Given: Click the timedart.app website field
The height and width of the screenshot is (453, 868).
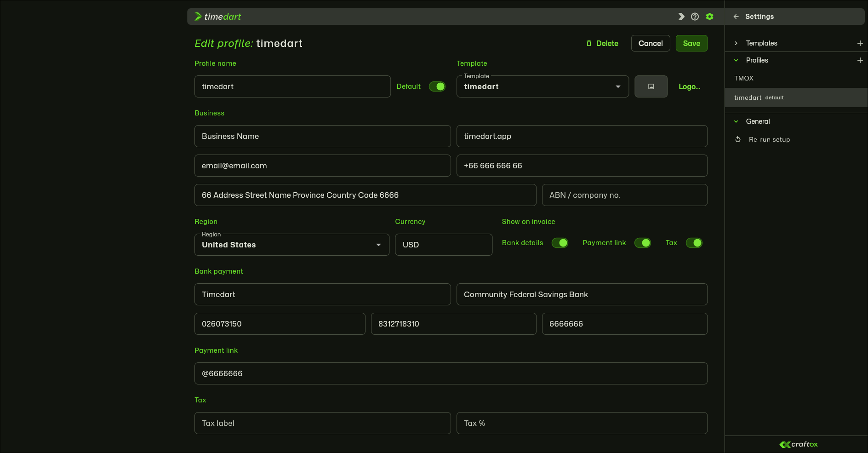Looking at the screenshot, I should click(x=582, y=136).
